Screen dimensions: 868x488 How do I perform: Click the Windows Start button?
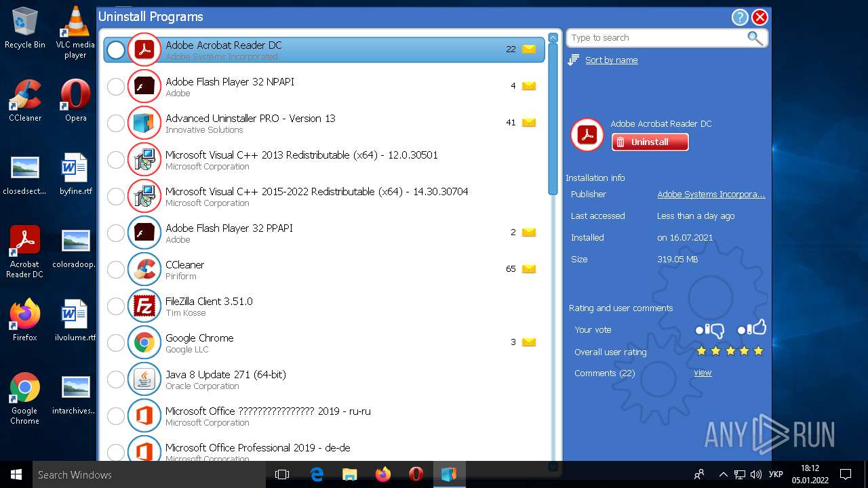point(16,474)
